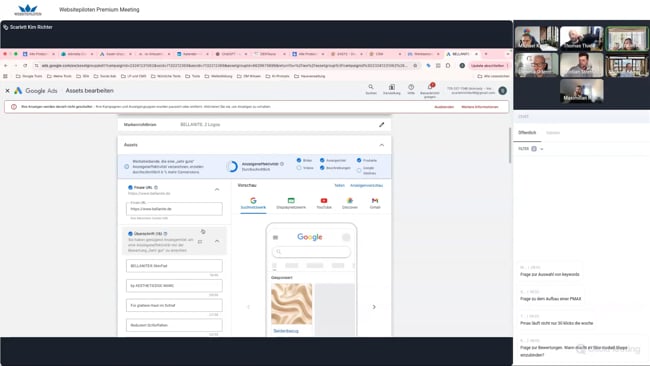
Task: Close the Assets bearbeiten editor via X
Action: (7, 90)
